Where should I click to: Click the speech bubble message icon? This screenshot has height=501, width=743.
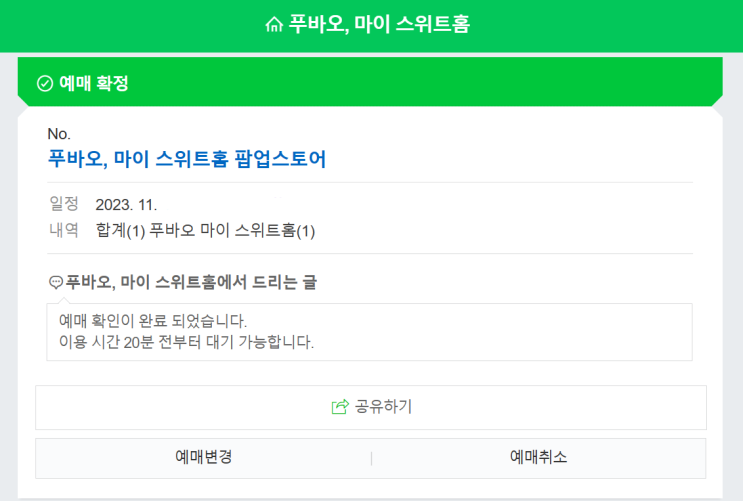(56, 283)
